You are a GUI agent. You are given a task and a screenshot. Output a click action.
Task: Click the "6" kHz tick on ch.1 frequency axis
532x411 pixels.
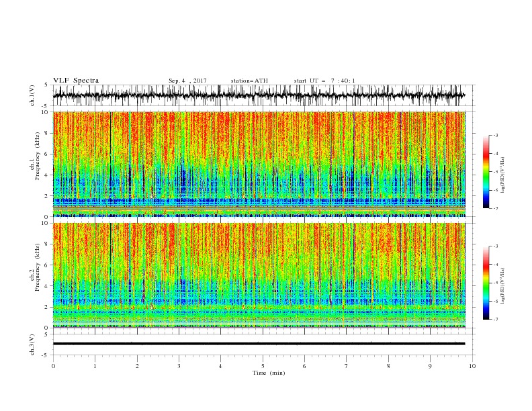[x=48, y=154]
